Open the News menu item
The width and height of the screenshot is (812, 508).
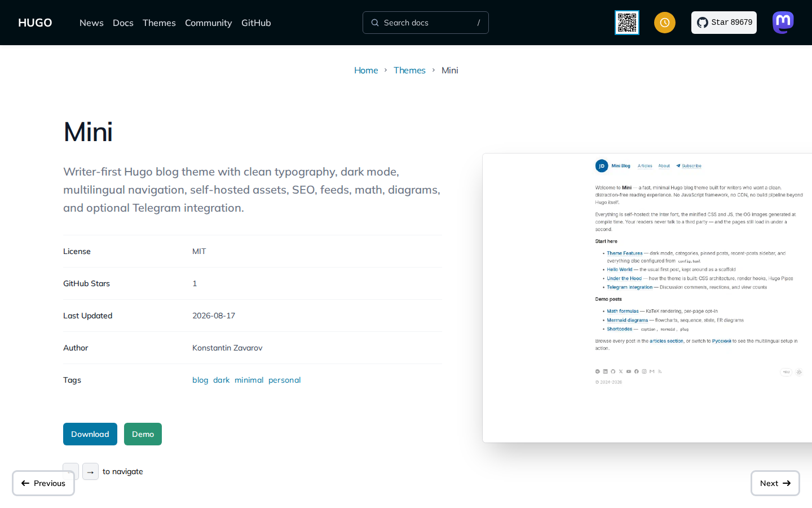[x=91, y=23]
